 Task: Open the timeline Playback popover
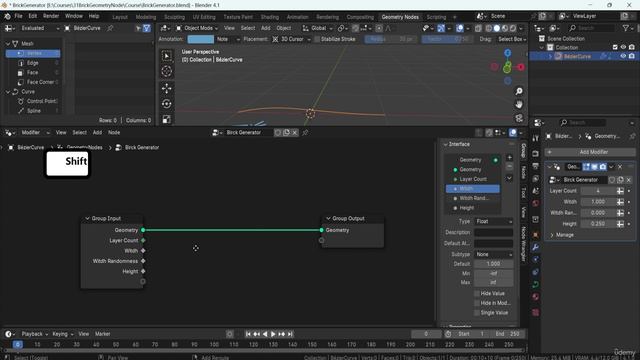[x=35, y=334]
